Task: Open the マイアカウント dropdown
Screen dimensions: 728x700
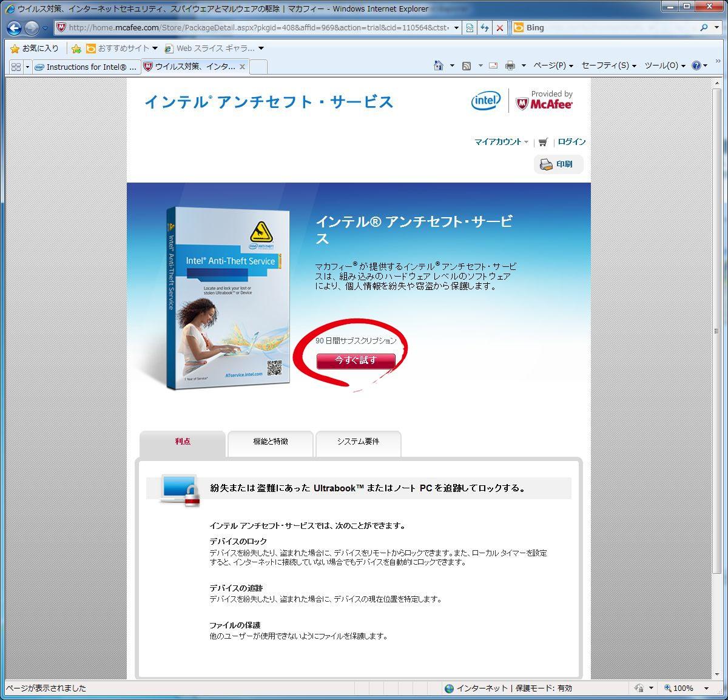Action: coord(501,142)
